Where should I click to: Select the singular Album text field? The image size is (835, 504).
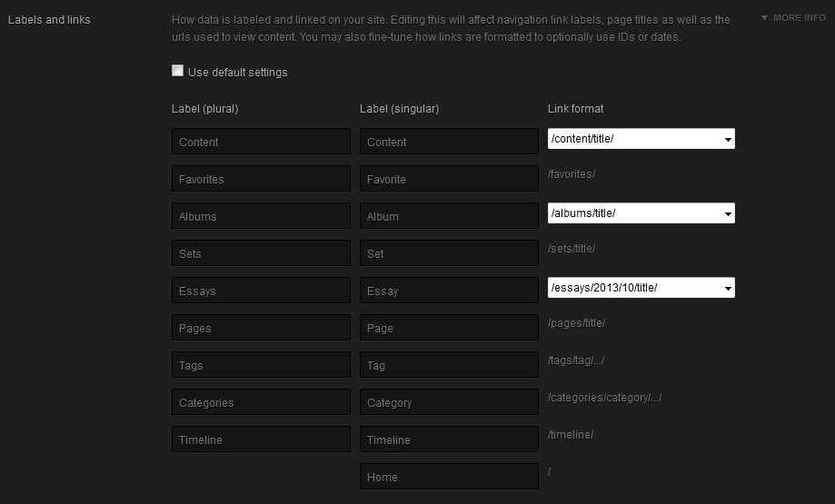[449, 216]
